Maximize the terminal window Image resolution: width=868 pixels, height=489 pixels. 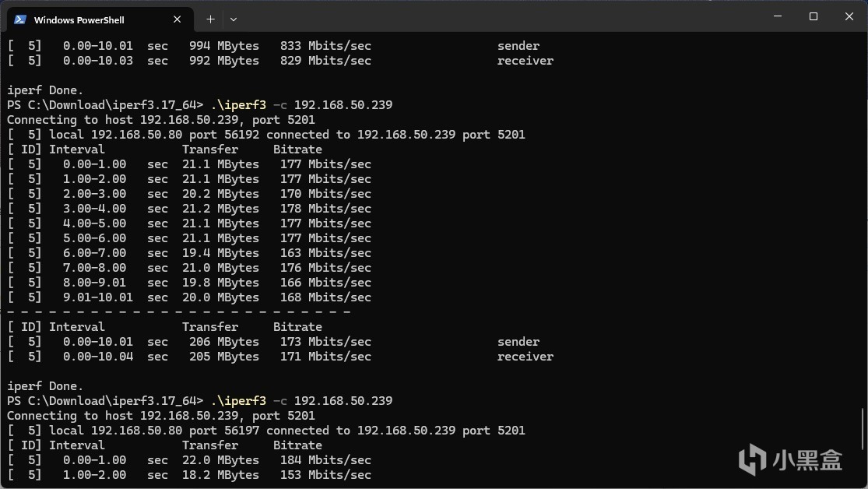click(813, 17)
